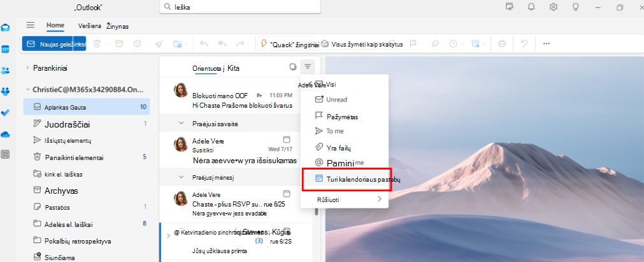
Task: Click Visus žymėti kaip skaitytus button
Action: tap(362, 44)
